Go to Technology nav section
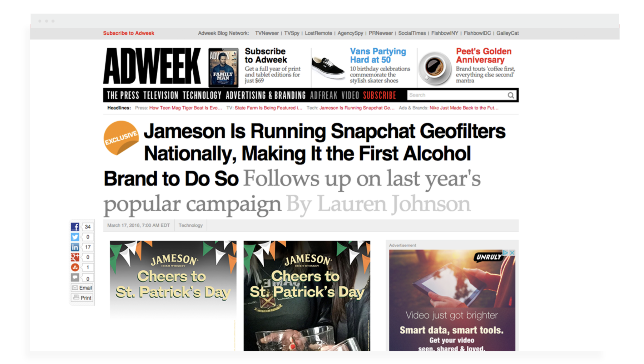This screenshot has height=364, width=644. [202, 95]
